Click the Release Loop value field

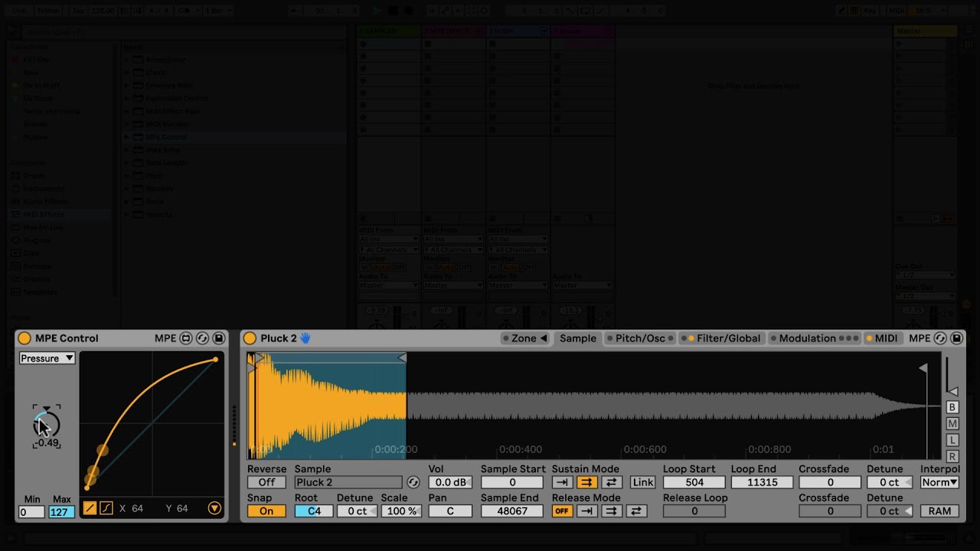[694, 511]
